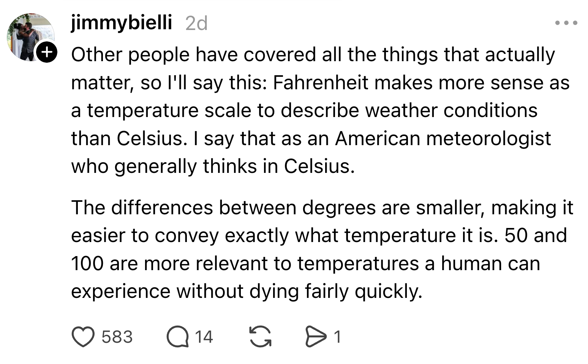Open the 14 replies count
Image resolution: width=588 pixels, height=364 pixels.
click(204, 337)
